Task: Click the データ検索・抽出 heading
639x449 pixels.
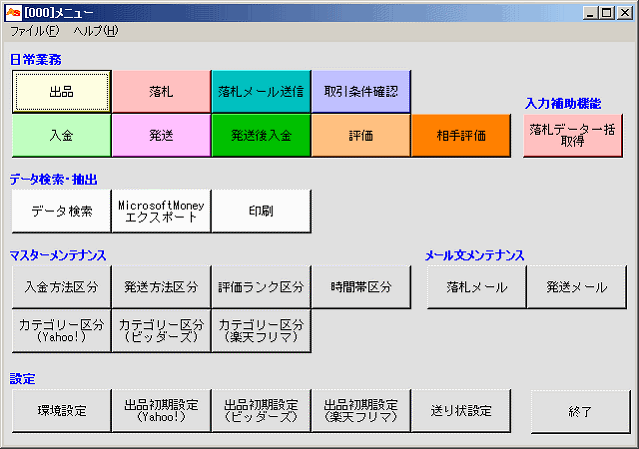Action: 53,180
